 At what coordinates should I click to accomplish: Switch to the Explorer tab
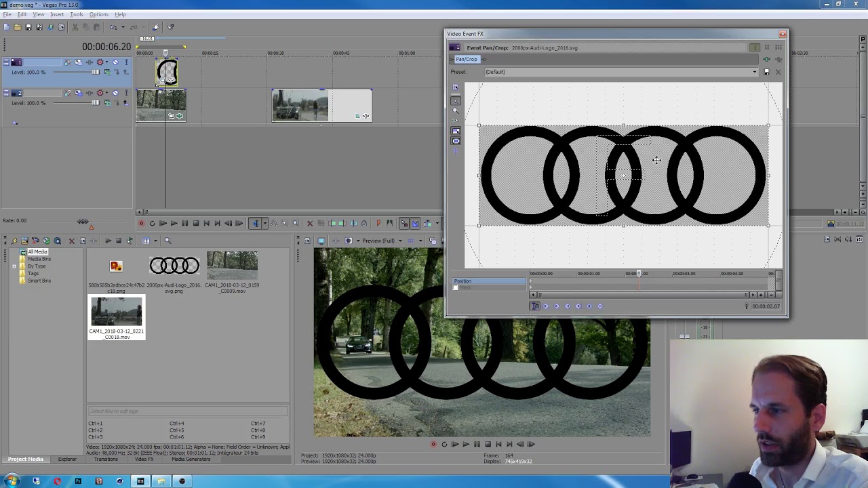coord(67,460)
